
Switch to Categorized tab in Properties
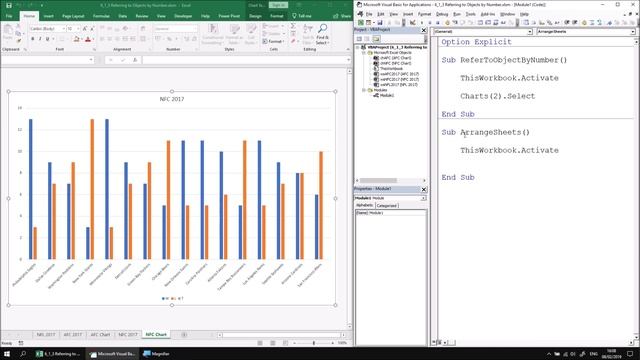coord(387,205)
